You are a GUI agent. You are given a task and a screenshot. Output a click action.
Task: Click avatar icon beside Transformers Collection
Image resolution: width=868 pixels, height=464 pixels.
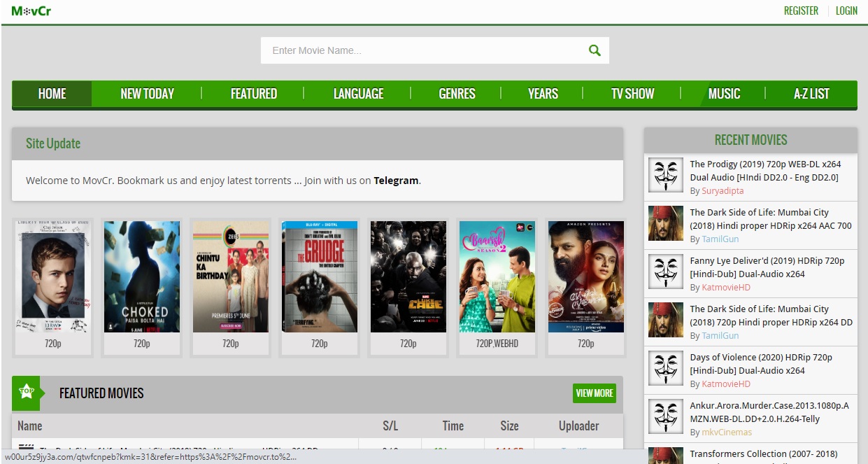[x=666, y=456]
